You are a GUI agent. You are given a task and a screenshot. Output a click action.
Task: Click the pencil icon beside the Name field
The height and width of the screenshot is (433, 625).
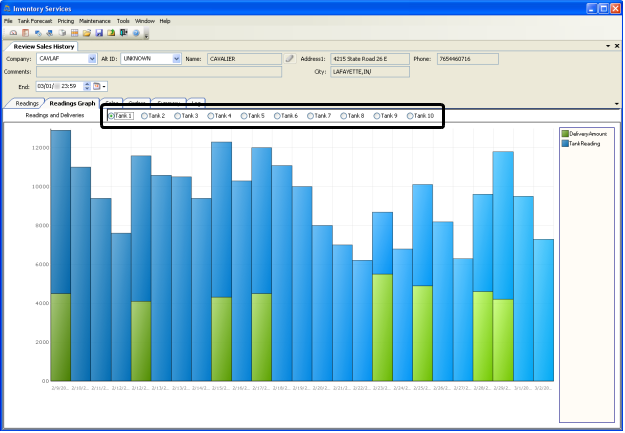[x=290, y=59]
